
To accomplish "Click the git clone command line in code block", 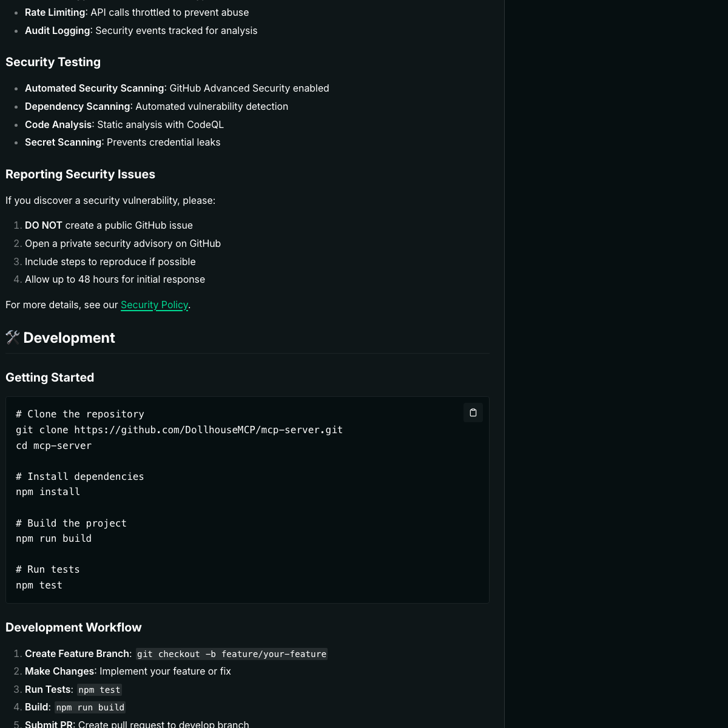I will pos(179,430).
